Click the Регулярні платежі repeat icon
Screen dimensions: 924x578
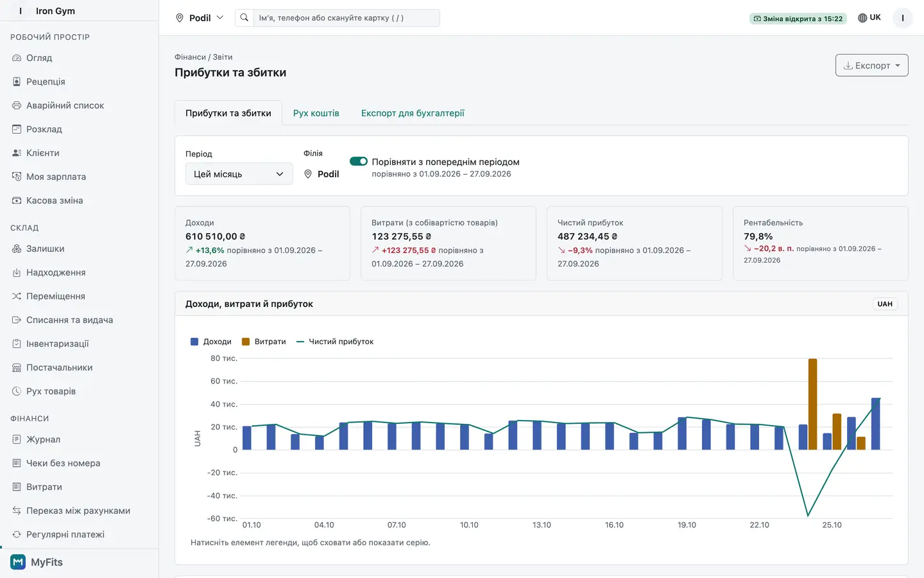click(x=17, y=534)
